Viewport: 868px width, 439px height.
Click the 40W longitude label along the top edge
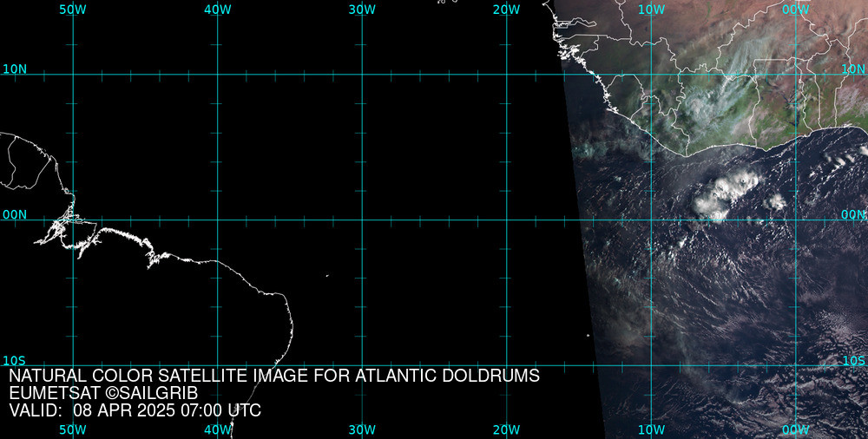pyautogui.click(x=218, y=10)
